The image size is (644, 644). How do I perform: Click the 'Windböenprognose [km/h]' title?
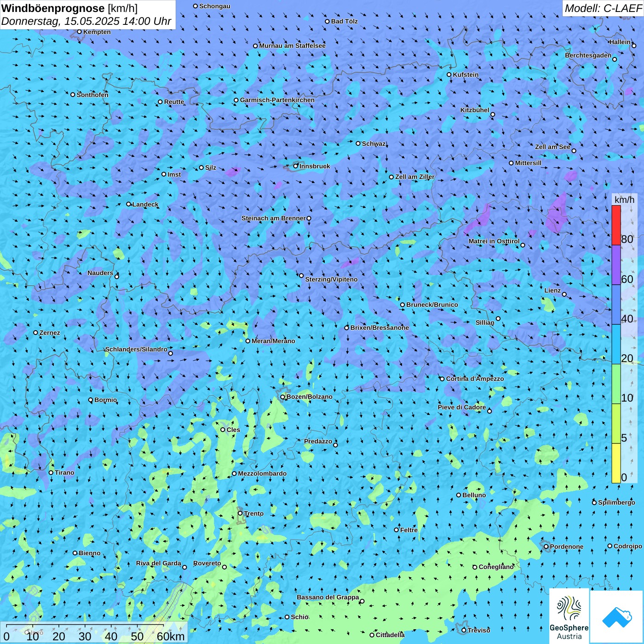[69, 8]
